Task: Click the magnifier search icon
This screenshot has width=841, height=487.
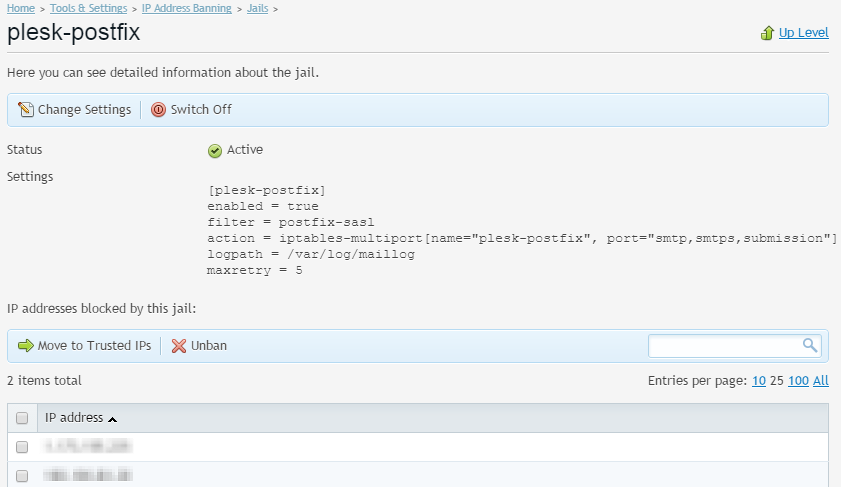Action: coord(810,345)
